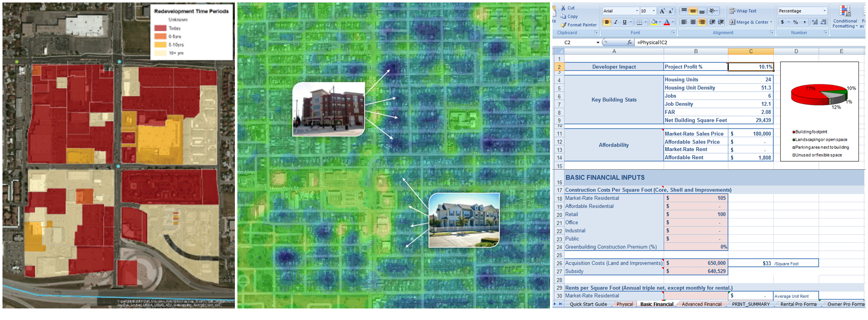868x320 pixels.
Task: Click the red Today legend swatch
Action: click(160, 28)
